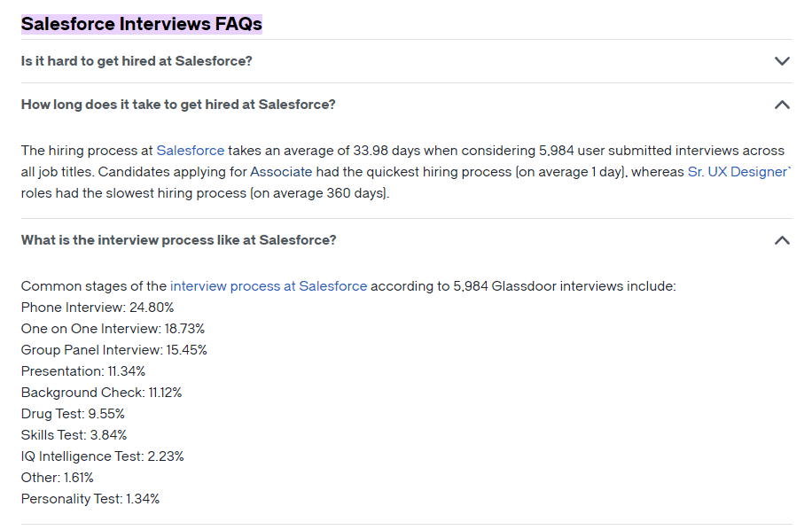Click the up chevron beside hiring duration question
Screen dimensions: 812x530
point(782,104)
